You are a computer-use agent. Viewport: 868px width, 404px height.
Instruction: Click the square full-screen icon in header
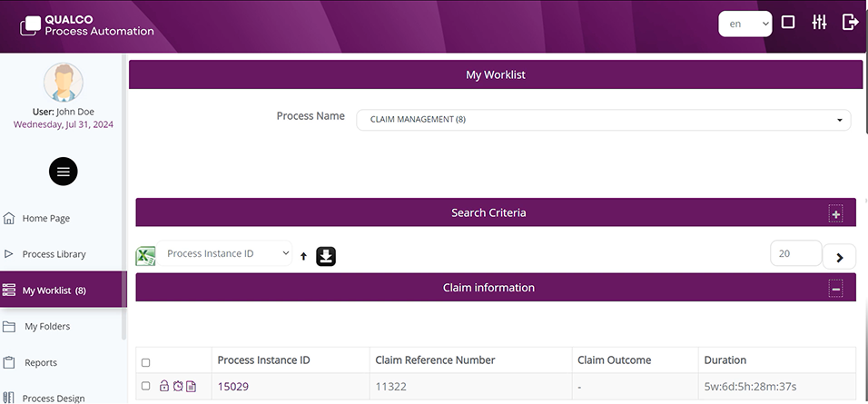[x=788, y=22]
